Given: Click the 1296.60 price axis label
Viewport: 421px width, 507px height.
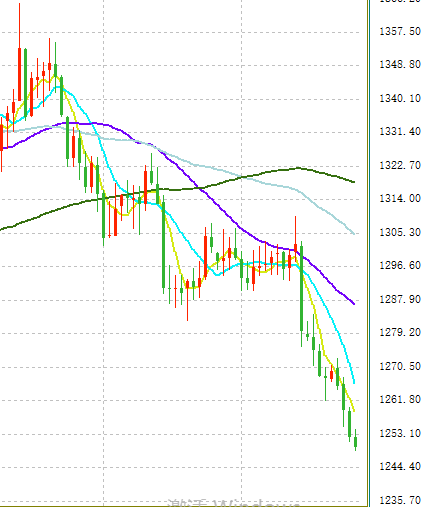Looking at the screenshot, I should pos(400,266).
